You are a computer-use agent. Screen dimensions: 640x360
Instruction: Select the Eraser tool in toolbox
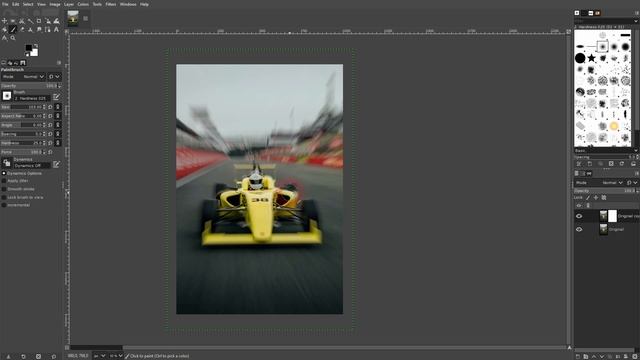[x=22, y=29]
